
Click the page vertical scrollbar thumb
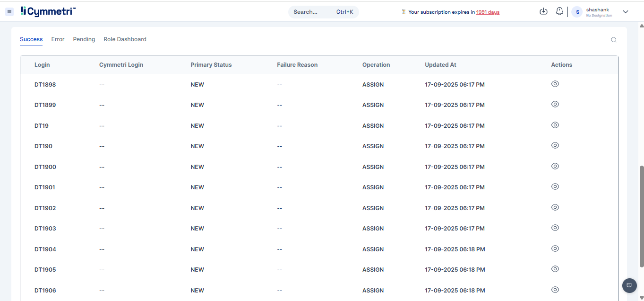tap(641, 216)
